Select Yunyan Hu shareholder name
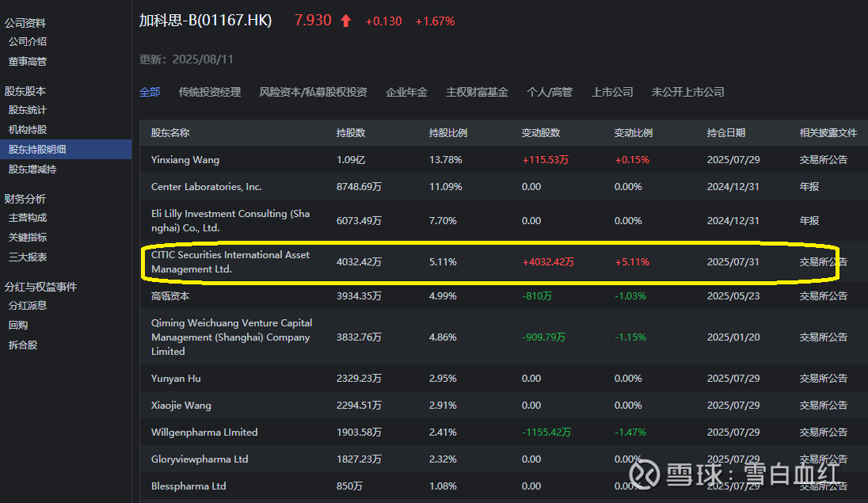The height and width of the screenshot is (503, 868). point(176,379)
